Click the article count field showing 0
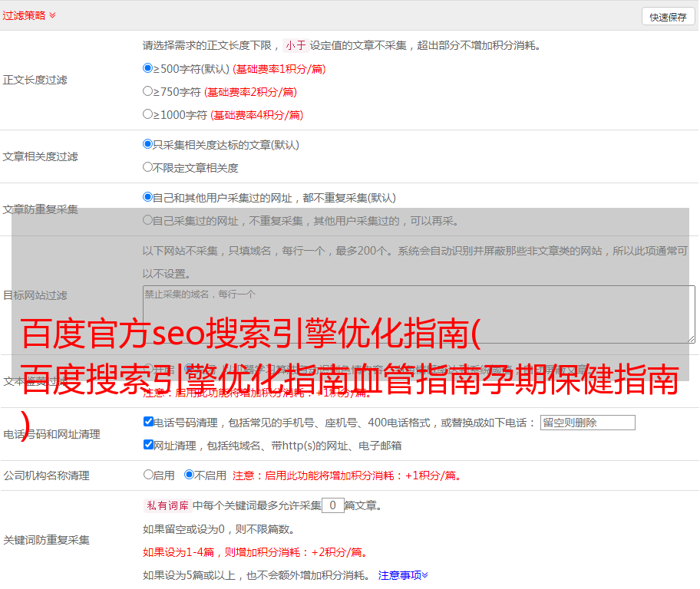 pyautogui.click(x=332, y=505)
